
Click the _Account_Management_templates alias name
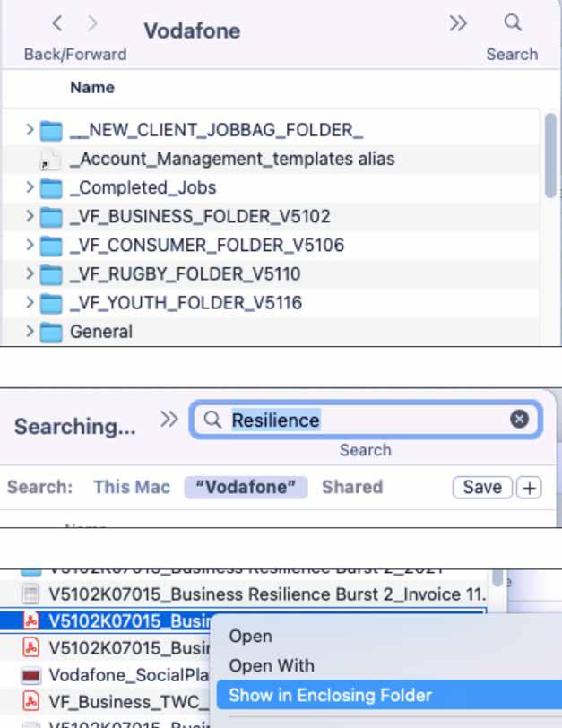[232, 160]
